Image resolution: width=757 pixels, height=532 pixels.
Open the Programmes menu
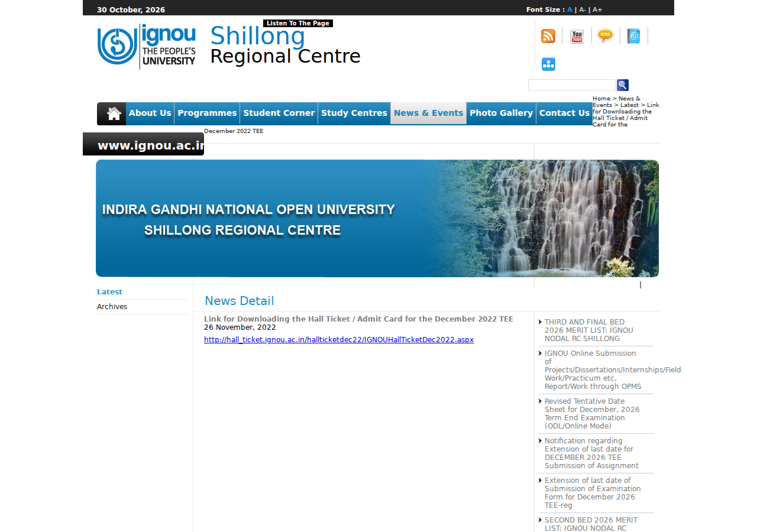207,113
